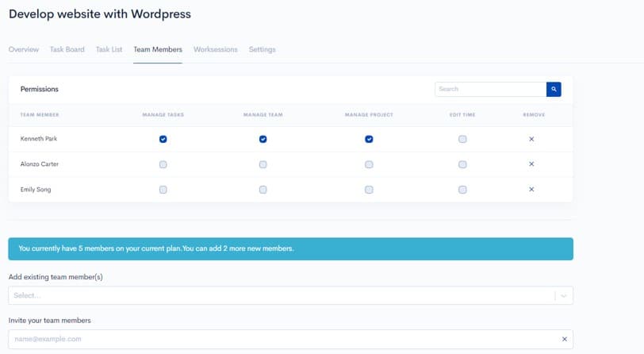Enable Edit Time for Kenneth Park
This screenshot has width=644, height=354.
tap(462, 139)
